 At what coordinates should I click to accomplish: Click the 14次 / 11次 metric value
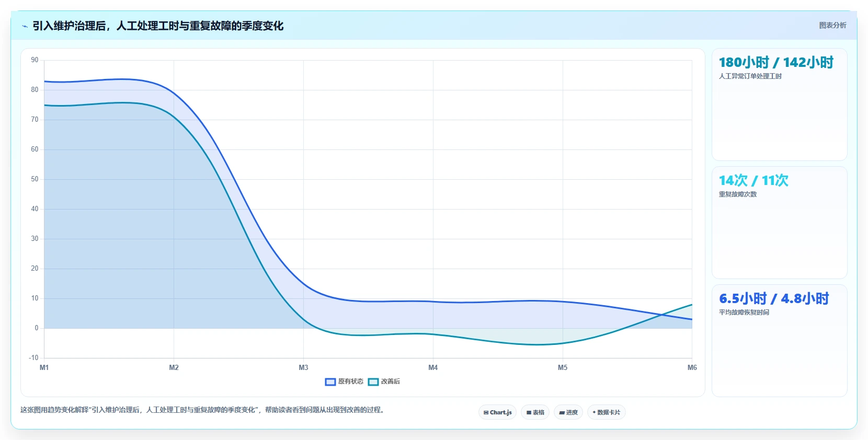pyautogui.click(x=753, y=181)
